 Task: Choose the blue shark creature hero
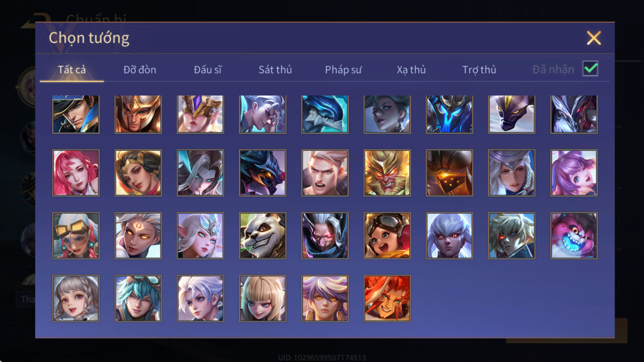click(325, 114)
